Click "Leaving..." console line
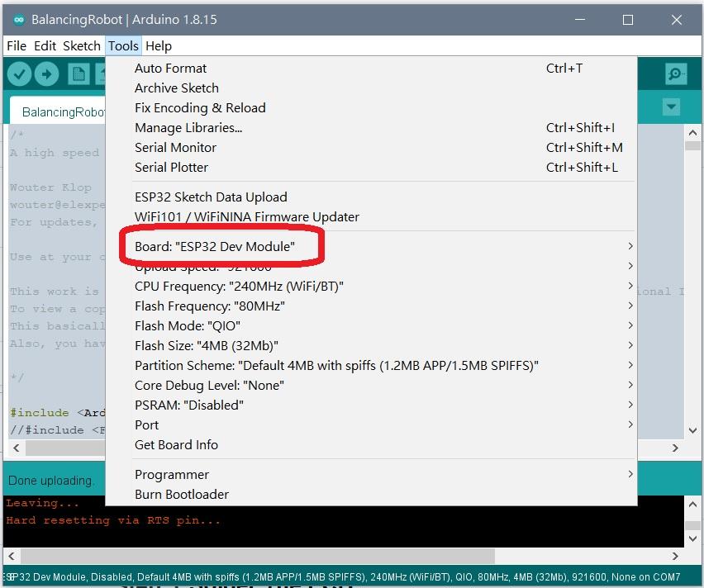This screenshot has height=588, width=704. pos(42,503)
